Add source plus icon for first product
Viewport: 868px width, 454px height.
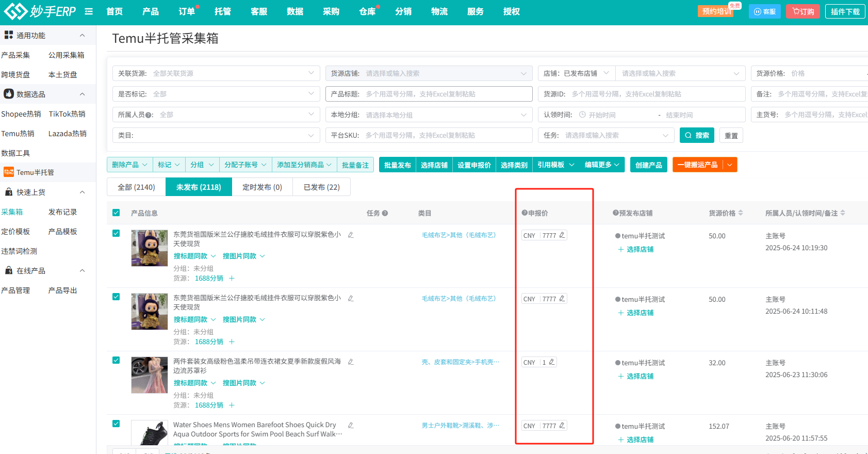232,278
